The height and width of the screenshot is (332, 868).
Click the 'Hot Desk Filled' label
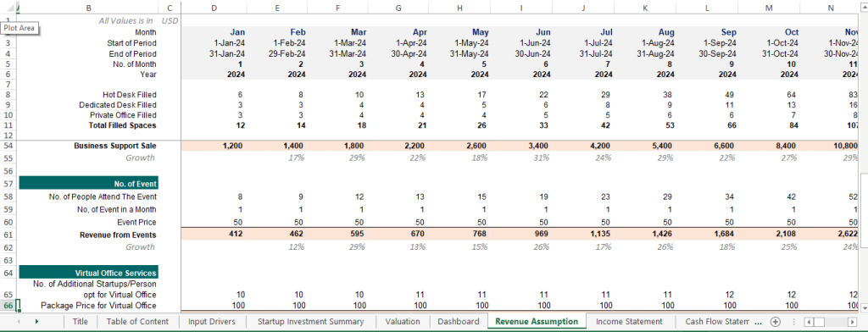[130, 95]
